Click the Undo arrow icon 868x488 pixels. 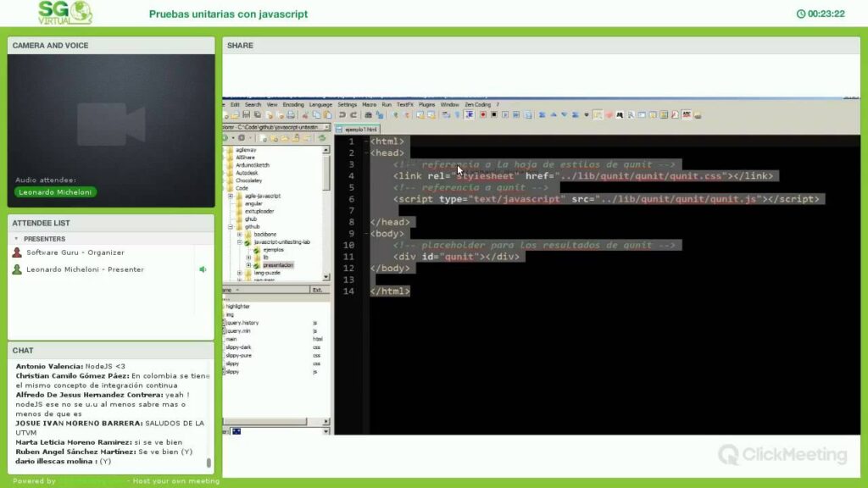click(x=342, y=114)
